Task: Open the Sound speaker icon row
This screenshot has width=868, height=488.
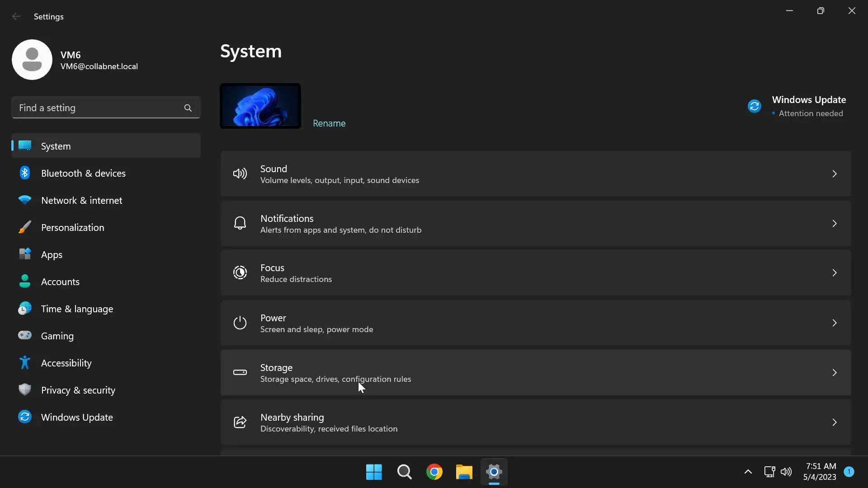Action: [240, 174]
